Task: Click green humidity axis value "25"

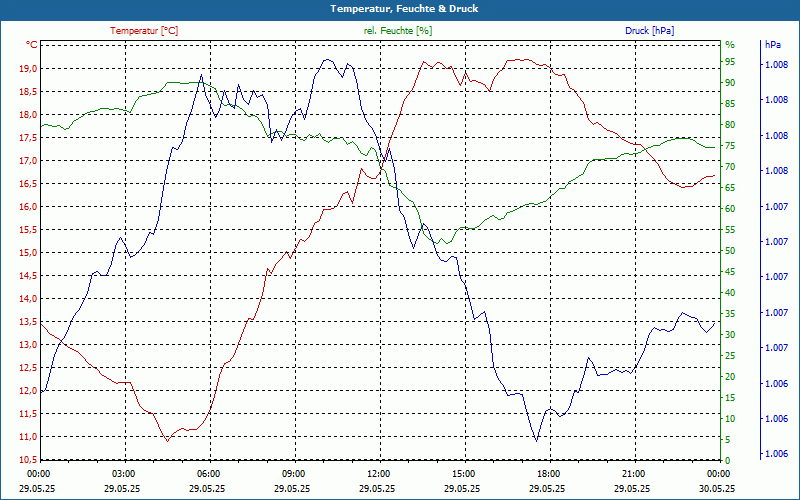Action: (x=730, y=356)
